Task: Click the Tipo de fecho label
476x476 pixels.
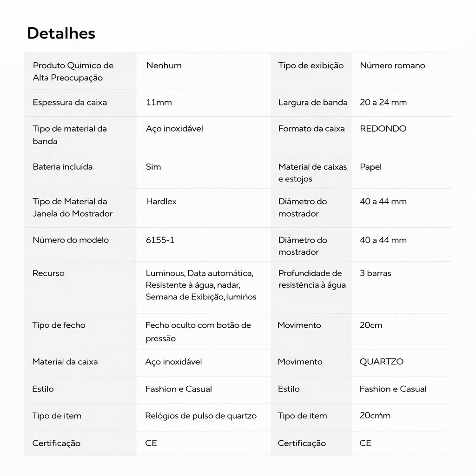Action: (59, 325)
